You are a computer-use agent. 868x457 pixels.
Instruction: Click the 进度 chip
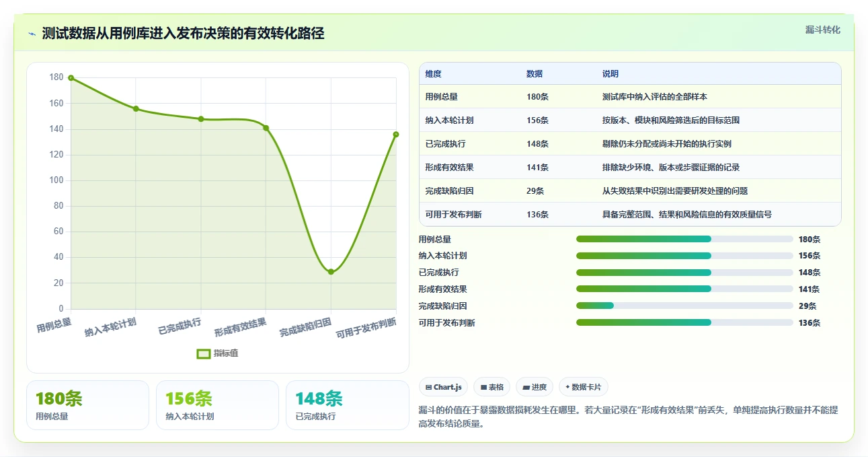[x=535, y=387]
